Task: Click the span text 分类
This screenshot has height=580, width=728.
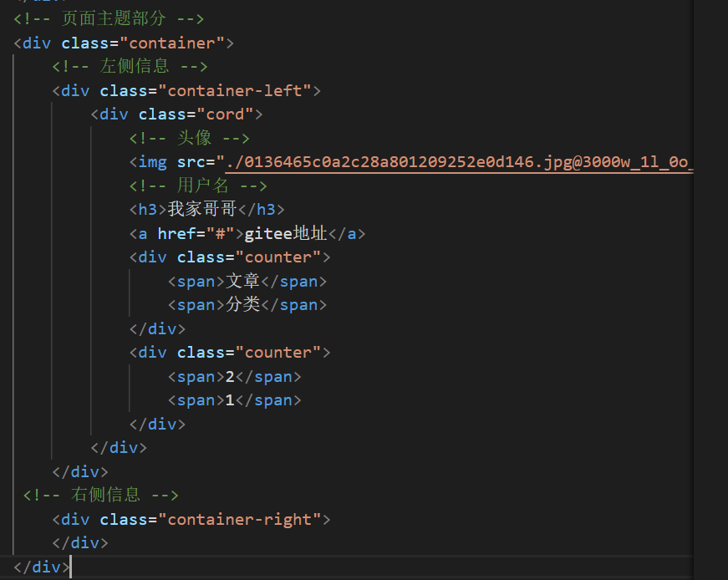Action: [243, 305]
